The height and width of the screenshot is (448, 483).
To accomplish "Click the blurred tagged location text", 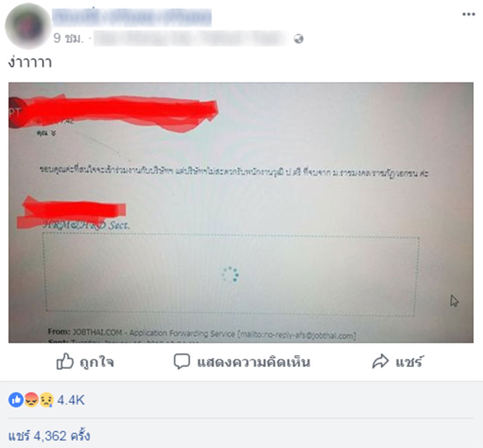I will [x=191, y=39].
